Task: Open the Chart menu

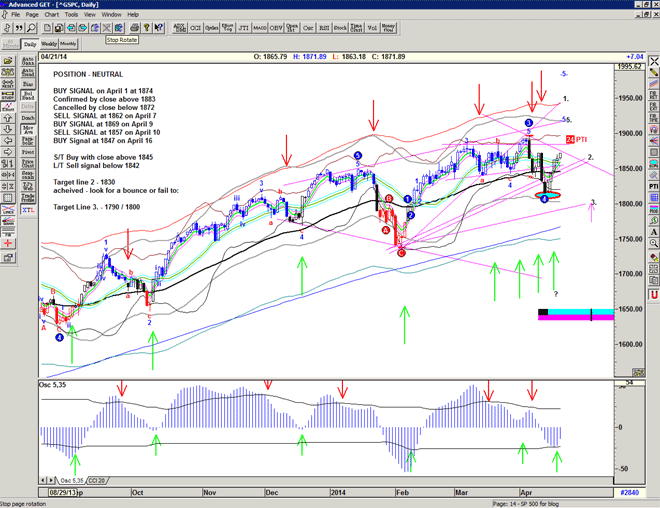Action: [x=52, y=15]
